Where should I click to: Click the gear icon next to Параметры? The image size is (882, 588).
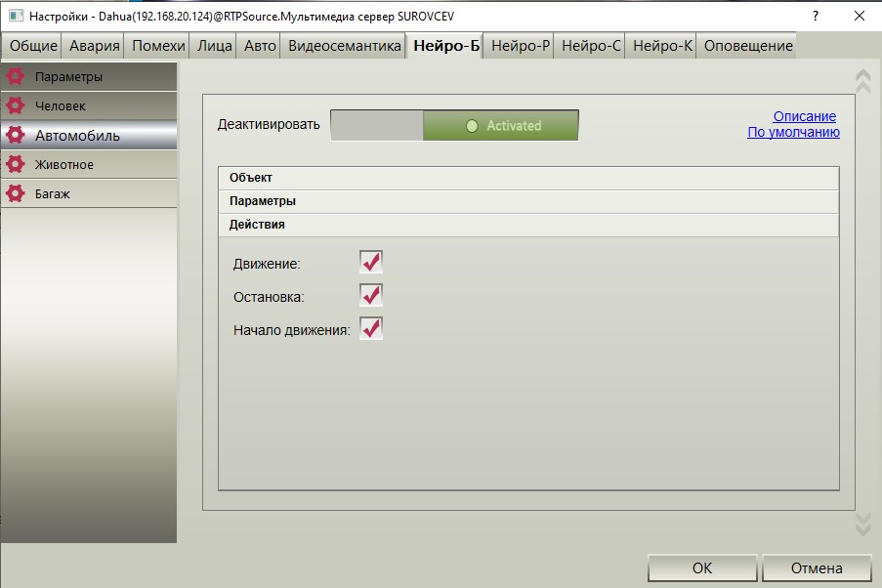tap(16, 76)
